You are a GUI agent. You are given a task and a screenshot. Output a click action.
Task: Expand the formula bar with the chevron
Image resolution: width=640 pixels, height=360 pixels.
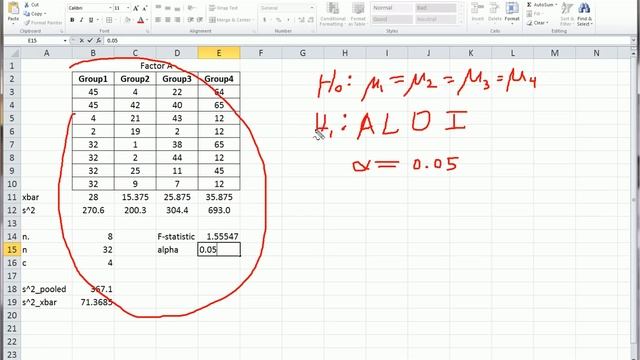[633, 40]
